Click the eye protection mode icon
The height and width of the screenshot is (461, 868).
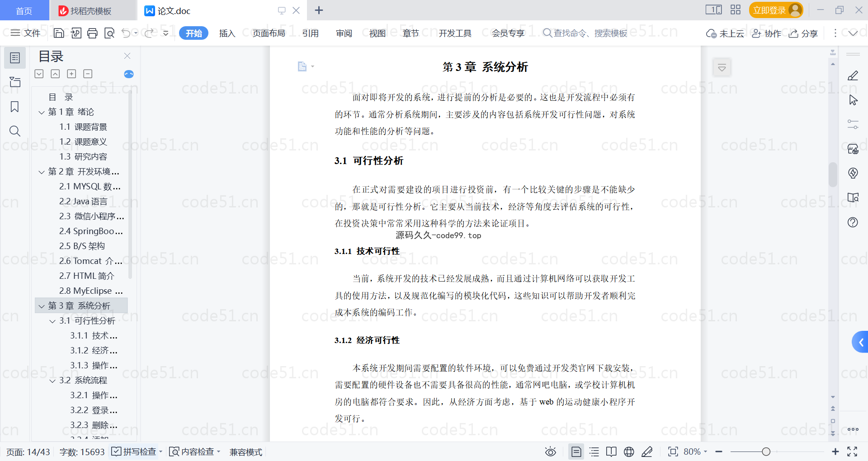550,452
